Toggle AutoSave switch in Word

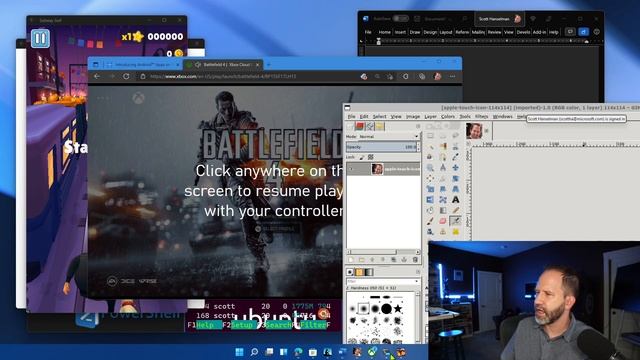400,19
